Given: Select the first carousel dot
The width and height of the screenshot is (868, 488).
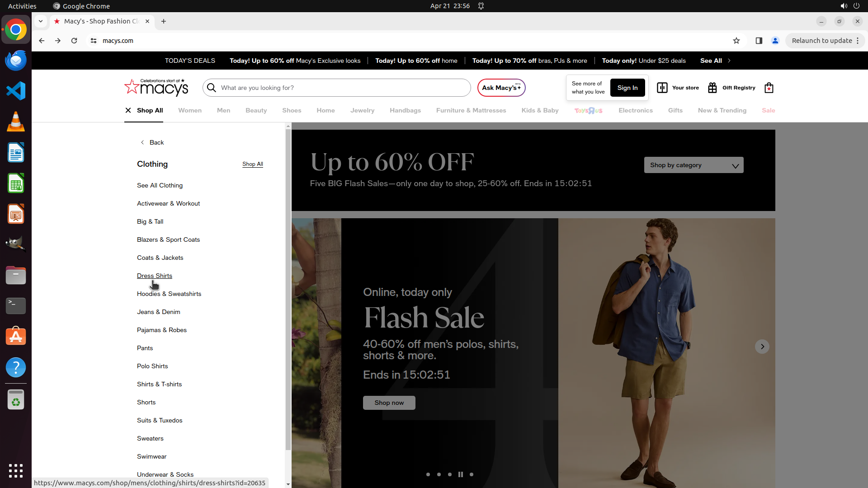Looking at the screenshot, I should pos(428,474).
